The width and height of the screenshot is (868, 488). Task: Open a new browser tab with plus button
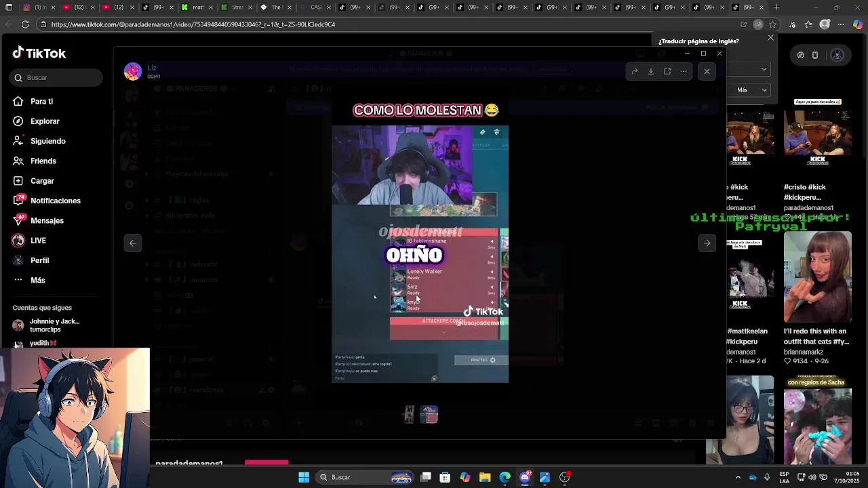776,7
